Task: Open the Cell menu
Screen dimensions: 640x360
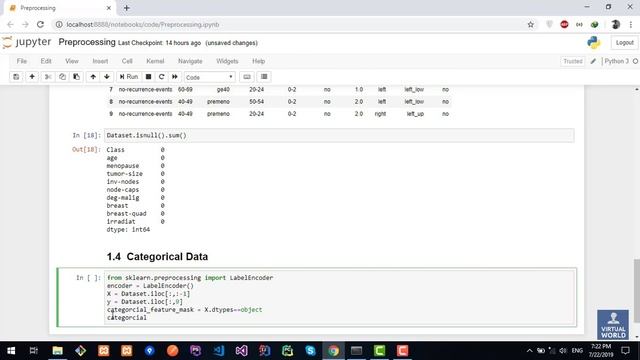Action: (x=127, y=61)
